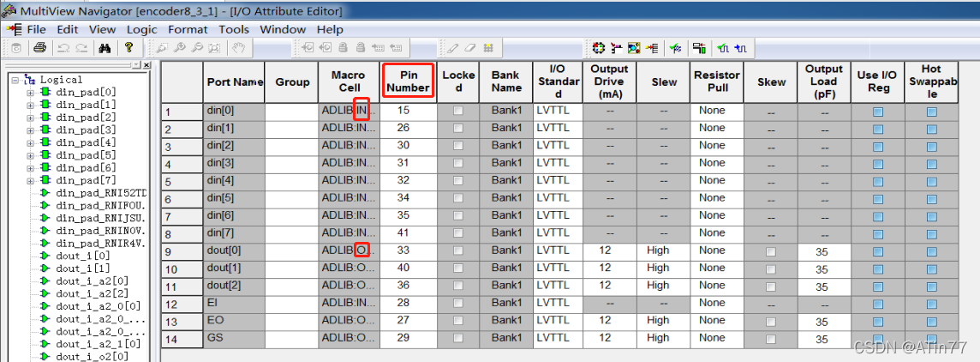980x362 pixels.
Task: Click the first padlock icon in the toolbar
Action: coord(343,47)
